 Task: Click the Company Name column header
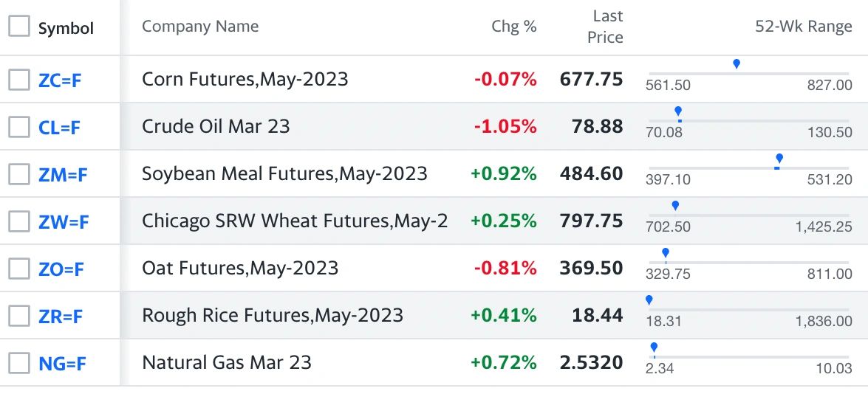tap(200, 26)
